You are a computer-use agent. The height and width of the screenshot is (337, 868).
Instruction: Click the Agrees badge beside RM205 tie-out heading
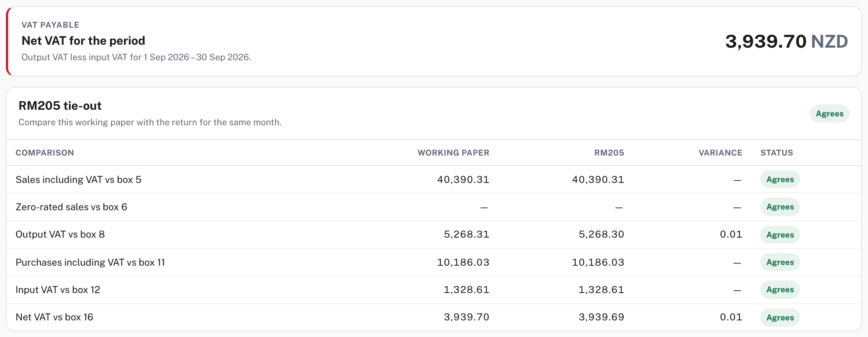[830, 113]
